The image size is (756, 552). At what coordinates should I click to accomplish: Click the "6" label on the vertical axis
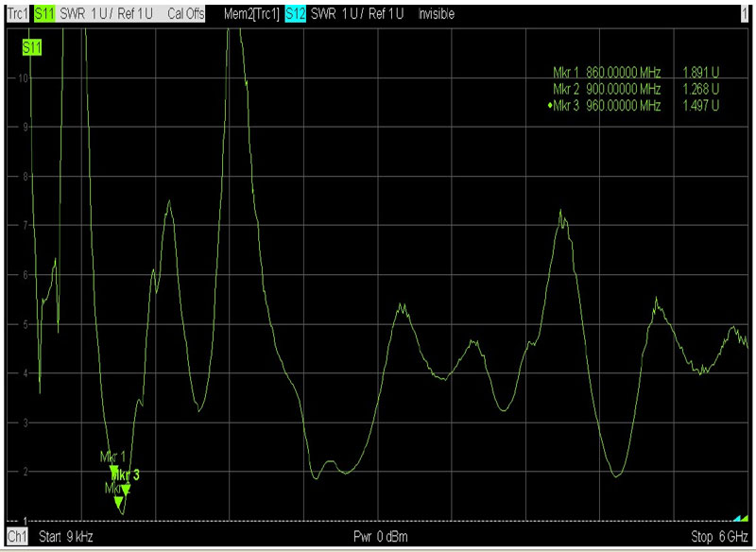pos(26,275)
